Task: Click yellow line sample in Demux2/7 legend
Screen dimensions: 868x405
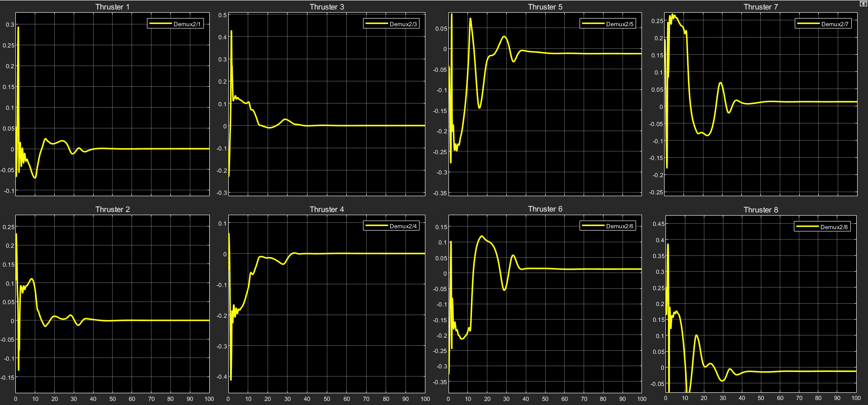Action: tap(808, 24)
